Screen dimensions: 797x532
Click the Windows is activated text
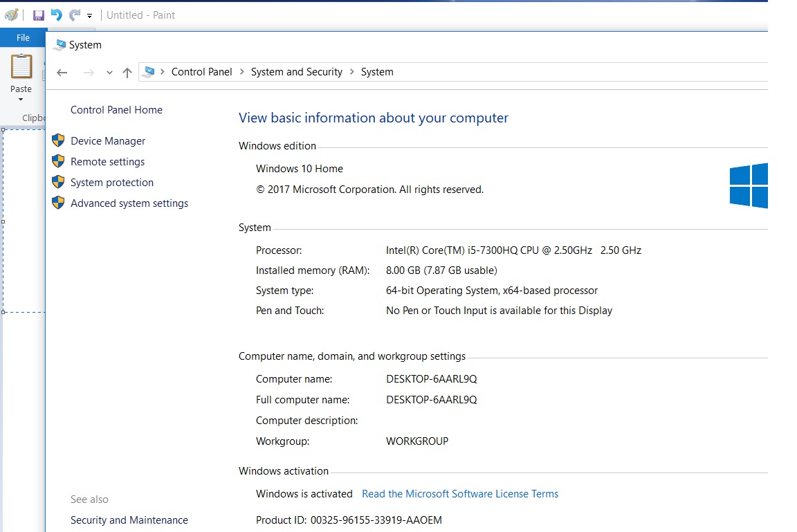[x=304, y=494]
